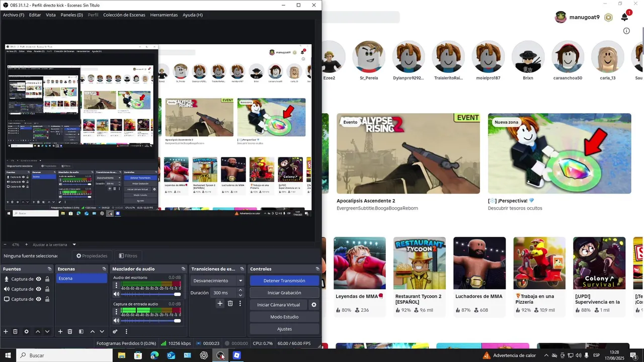
Task: Open audio mixer menu dots at panel bottom
Action: [126, 331]
